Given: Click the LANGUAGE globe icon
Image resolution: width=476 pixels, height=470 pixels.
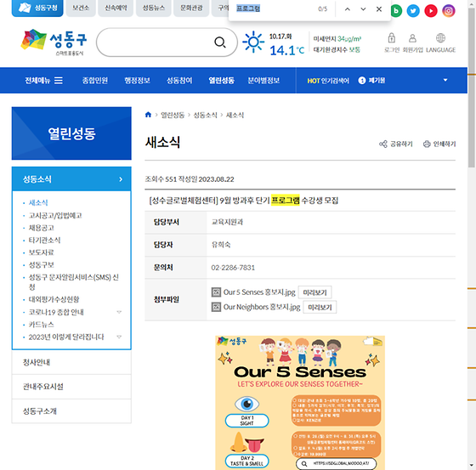Looking at the screenshot, I should click(440, 38).
